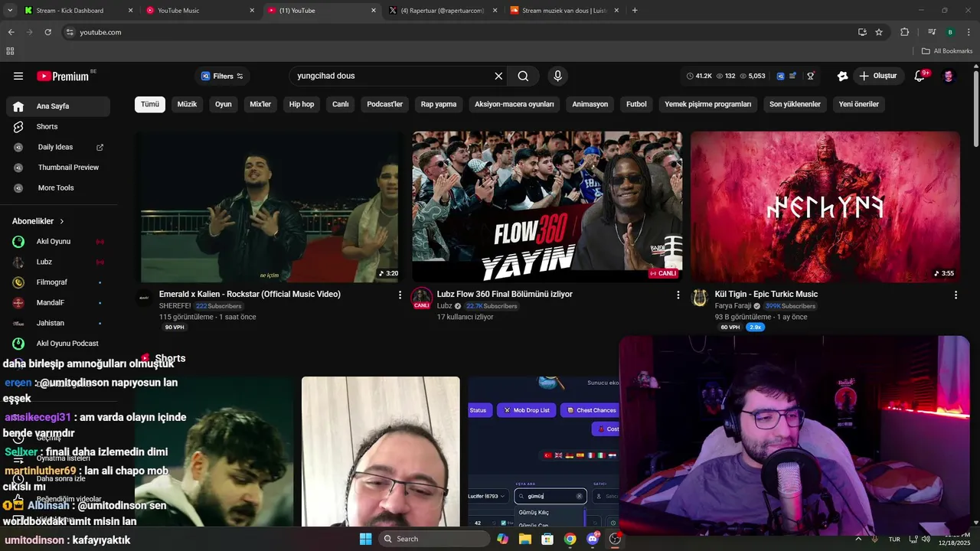Switch to the Rapertuar X browser tab

pyautogui.click(x=443, y=11)
